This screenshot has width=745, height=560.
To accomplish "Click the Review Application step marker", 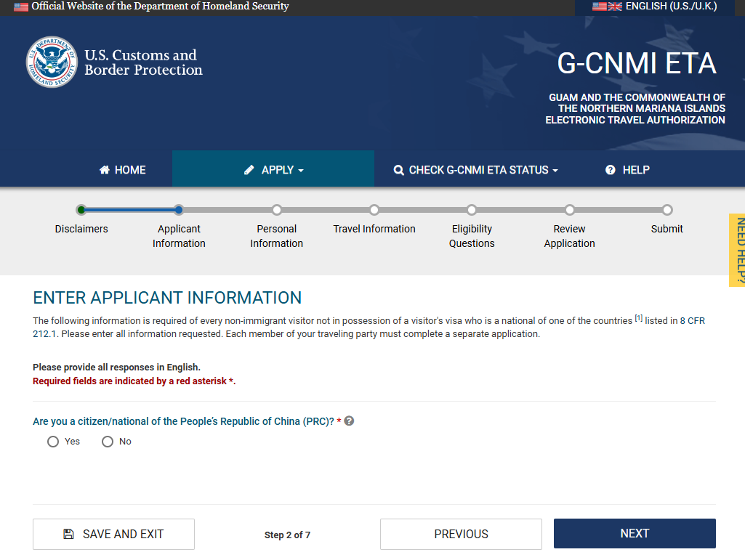I will pos(570,210).
